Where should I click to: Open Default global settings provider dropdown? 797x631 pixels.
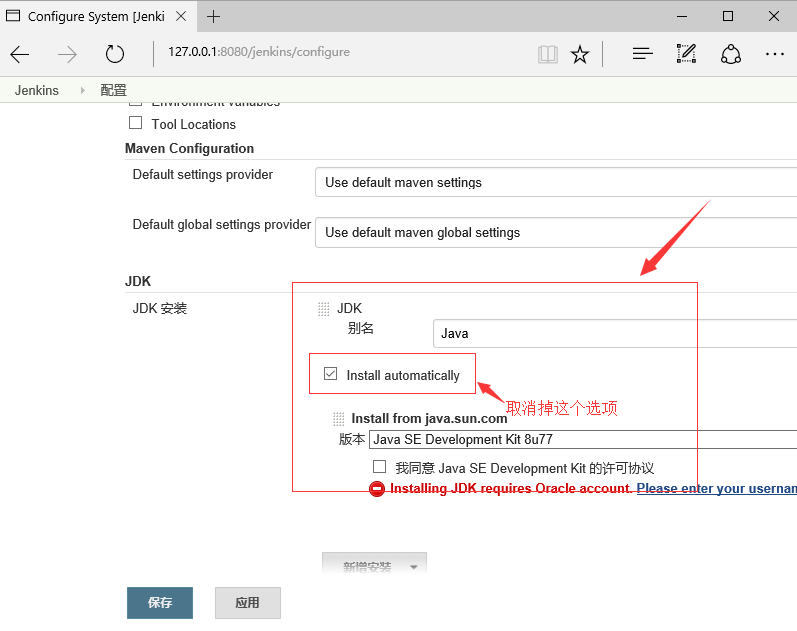pos(556,232)
